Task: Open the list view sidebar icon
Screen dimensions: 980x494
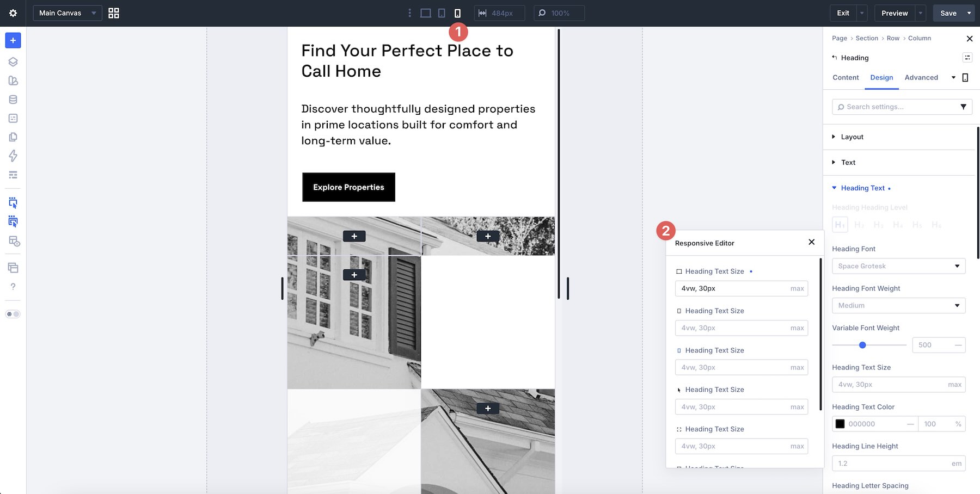Action: tap(13, 175)
